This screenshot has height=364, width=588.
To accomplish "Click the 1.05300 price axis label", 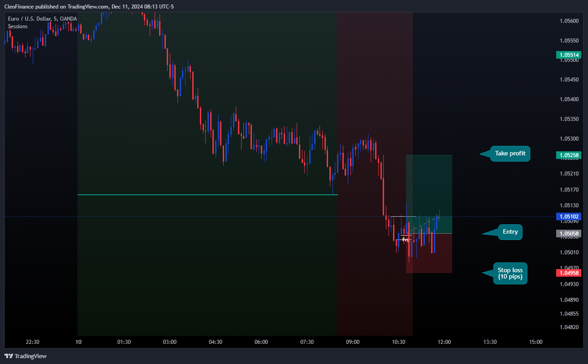I will [x=569, y=138].
